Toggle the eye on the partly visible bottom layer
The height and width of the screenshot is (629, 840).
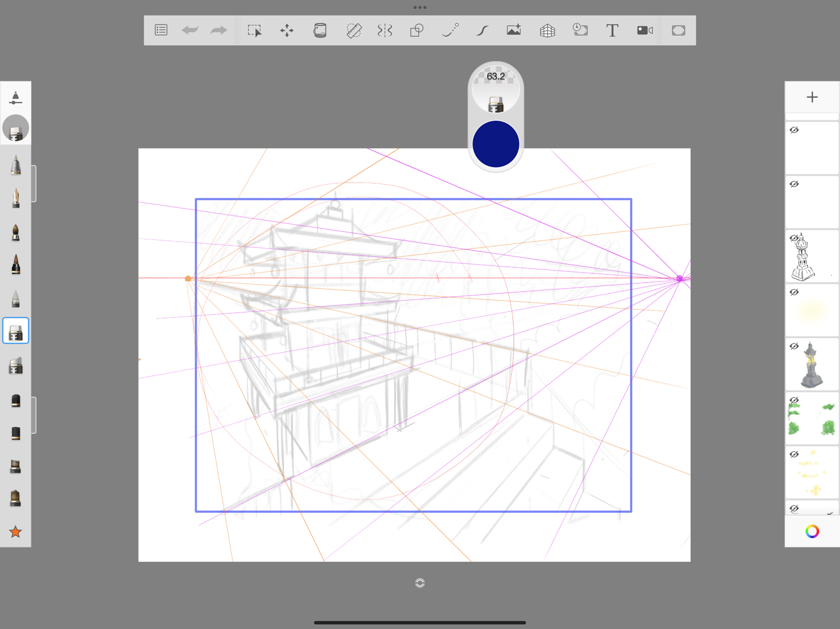point(794,509)
